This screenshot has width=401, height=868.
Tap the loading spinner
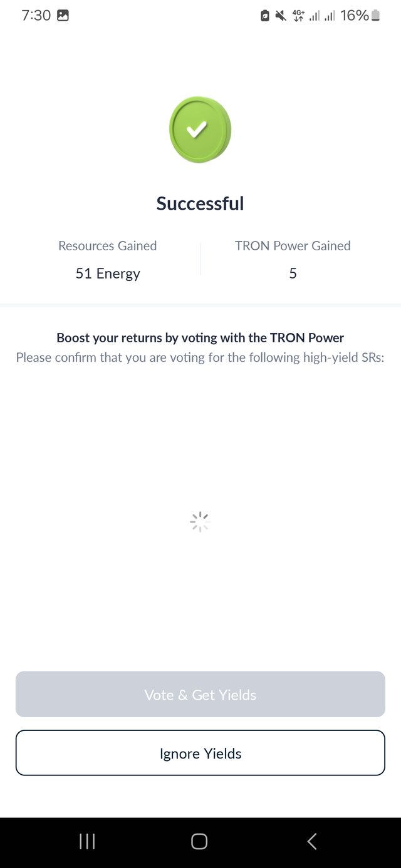199,522
